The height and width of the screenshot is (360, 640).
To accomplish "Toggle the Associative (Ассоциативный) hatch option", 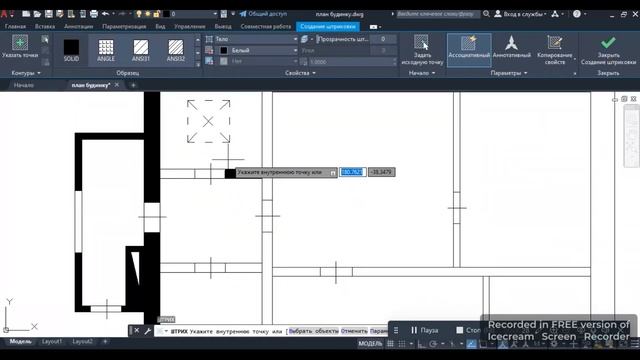I will (469, 49).
